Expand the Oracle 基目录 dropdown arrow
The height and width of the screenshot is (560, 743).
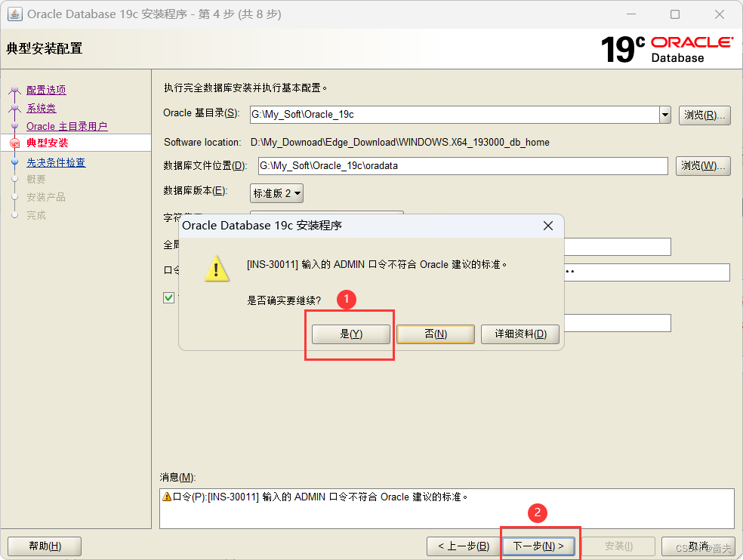665,115
